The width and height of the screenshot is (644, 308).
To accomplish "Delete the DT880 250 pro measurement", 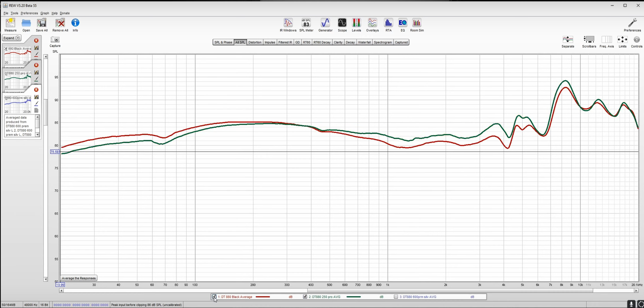I will pos(36,65).
